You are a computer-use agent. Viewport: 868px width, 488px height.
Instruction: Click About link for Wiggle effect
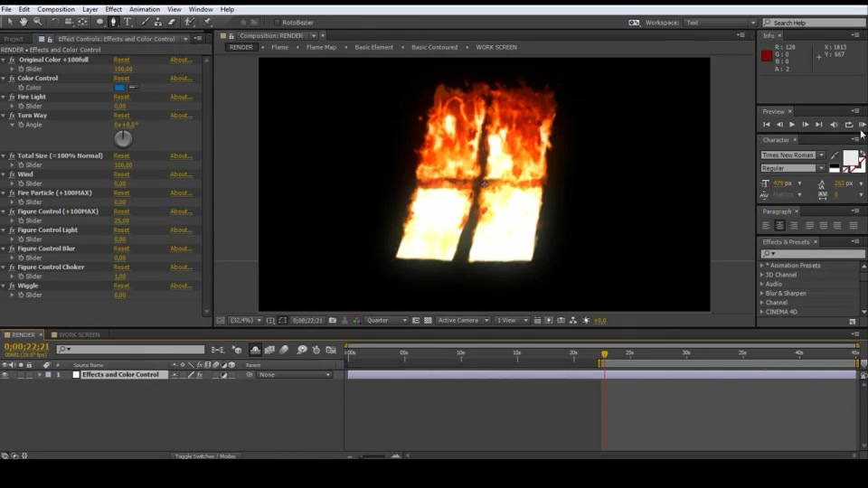point(181,286)
